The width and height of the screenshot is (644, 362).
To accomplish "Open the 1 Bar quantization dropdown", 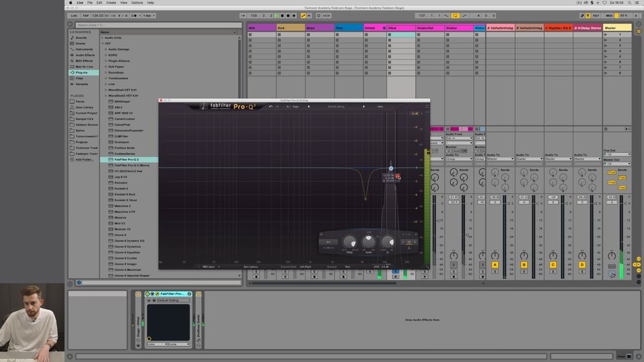I will coord(148,15).
